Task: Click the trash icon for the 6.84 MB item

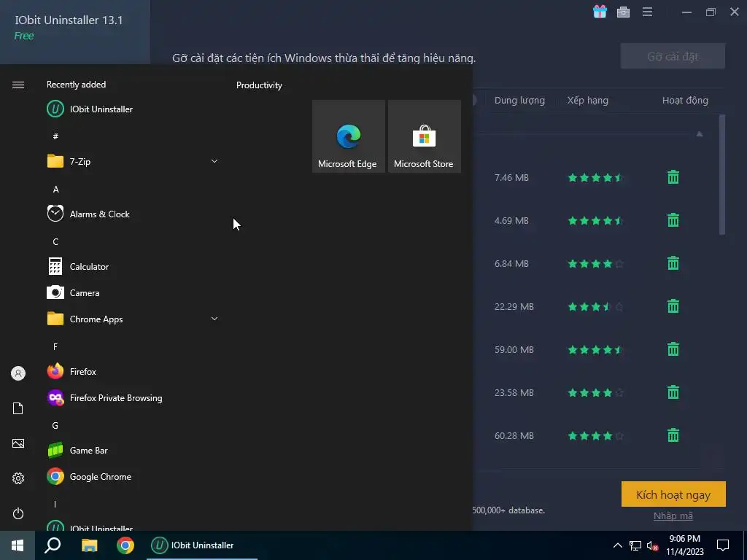Action: 673,263
